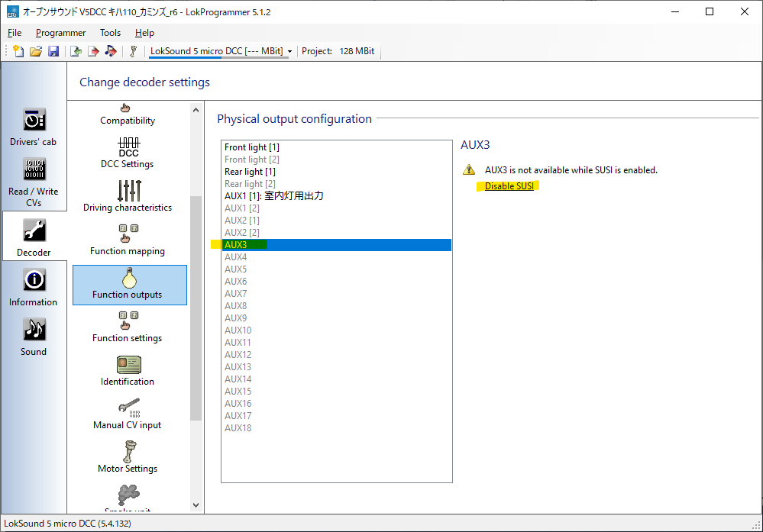763x532 pixels.
Task: Open the Drivers' cab panel
Action: 34,127
